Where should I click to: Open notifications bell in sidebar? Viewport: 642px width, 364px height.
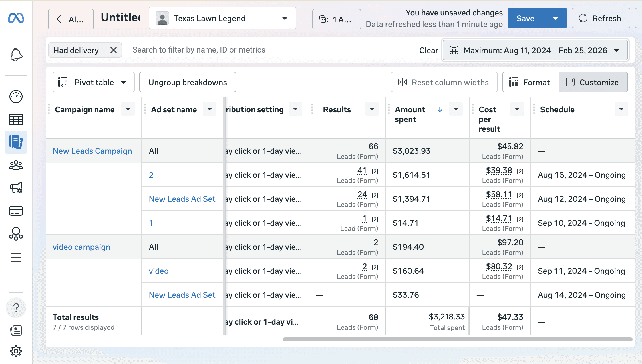(16, 55)
